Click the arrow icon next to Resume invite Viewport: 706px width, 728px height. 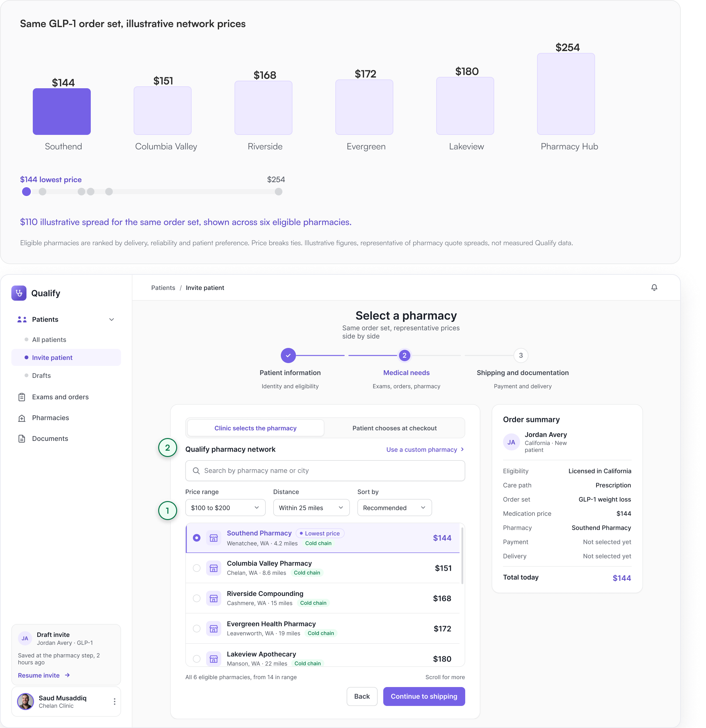67,675
